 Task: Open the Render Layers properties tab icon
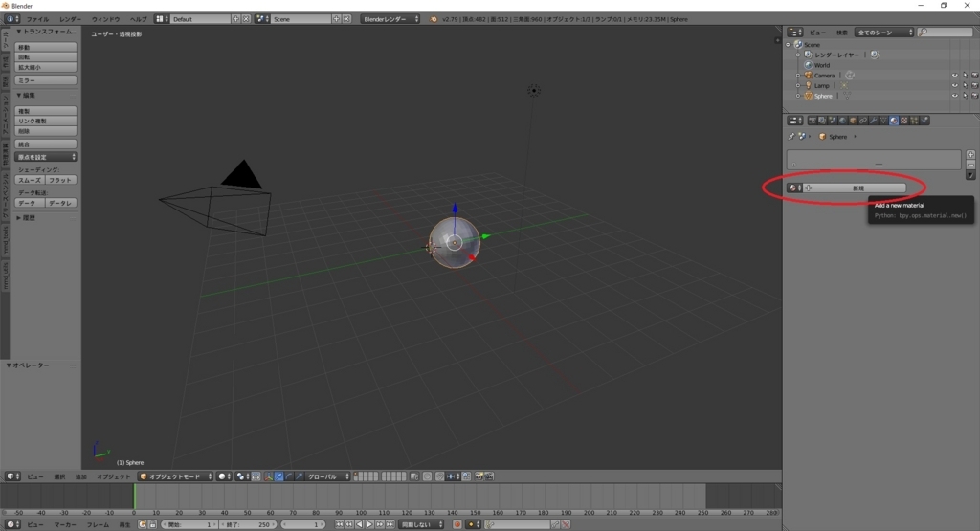coord(822,121)
